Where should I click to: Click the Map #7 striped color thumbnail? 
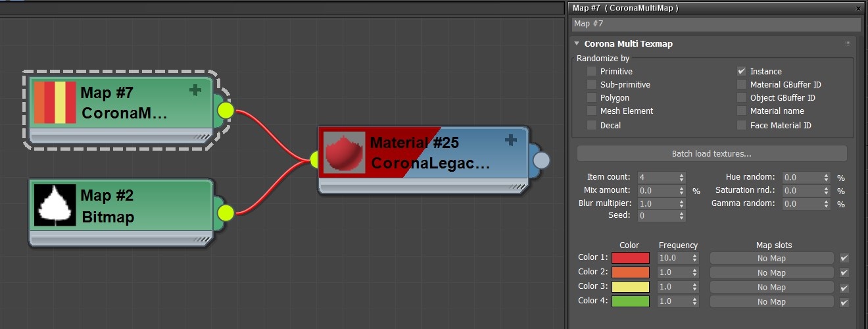(55, 103)
